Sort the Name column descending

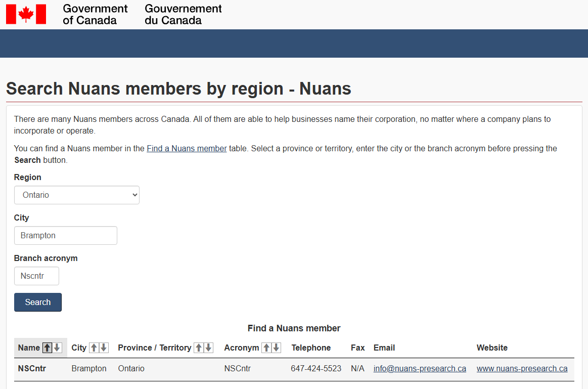click(57, 348)
